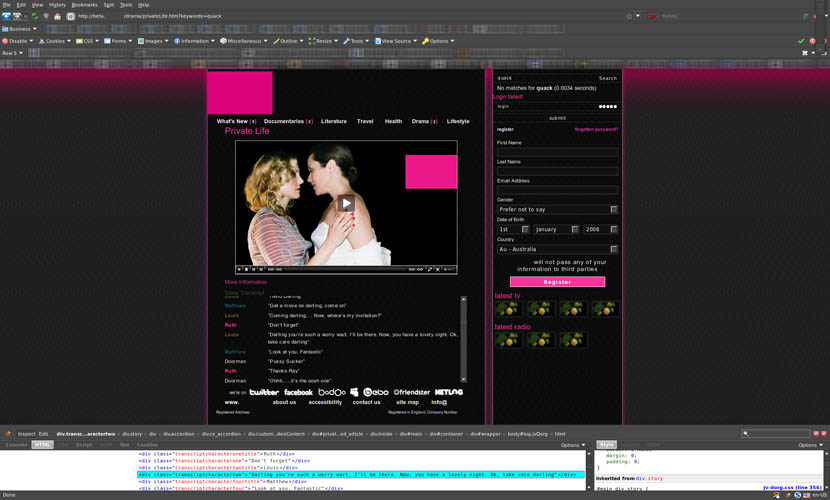Viewport: 830px width, 500px height.
Task: Click the Firebug search box
Action: (776, 434)
